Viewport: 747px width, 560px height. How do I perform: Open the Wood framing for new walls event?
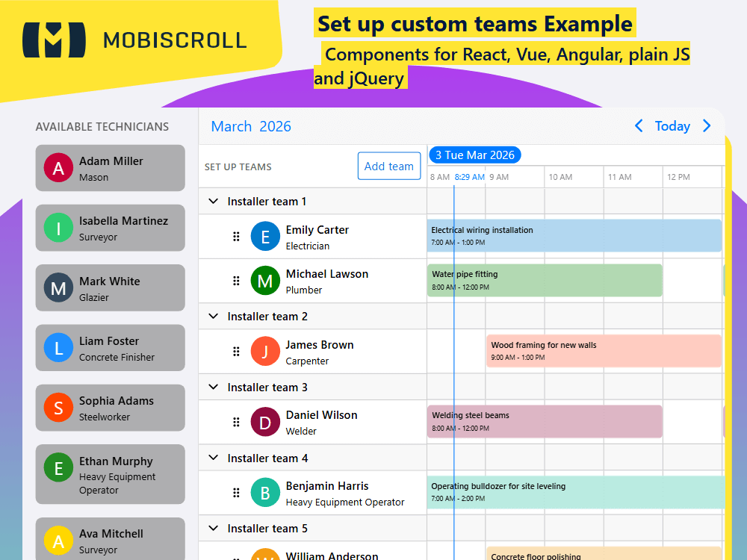click(x=604, y=351)
